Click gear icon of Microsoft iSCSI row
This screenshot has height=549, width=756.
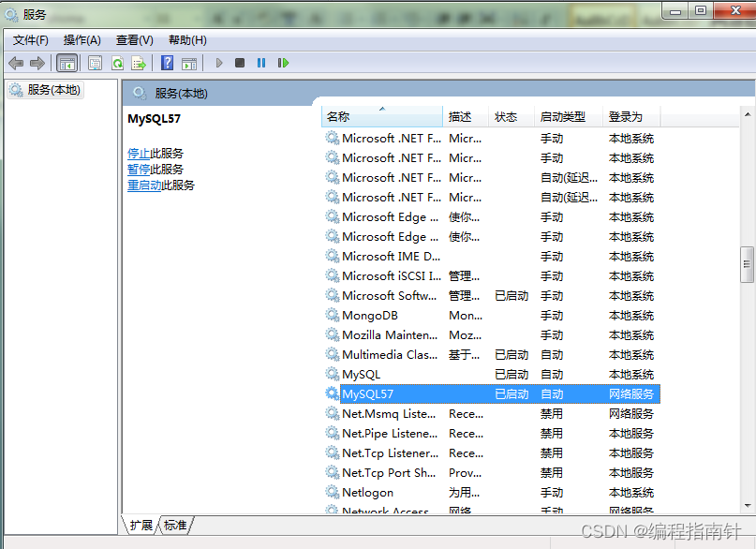pos(332,275)
